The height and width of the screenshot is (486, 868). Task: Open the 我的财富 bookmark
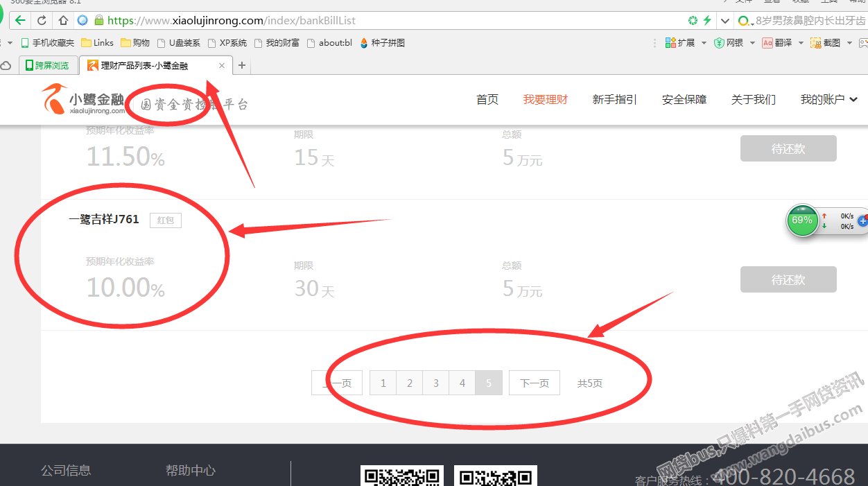277,43
